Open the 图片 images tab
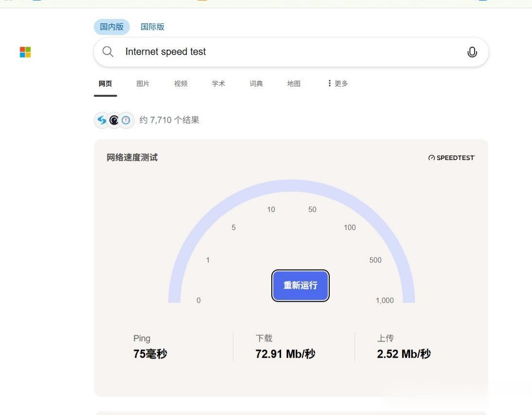 (143, 84)
